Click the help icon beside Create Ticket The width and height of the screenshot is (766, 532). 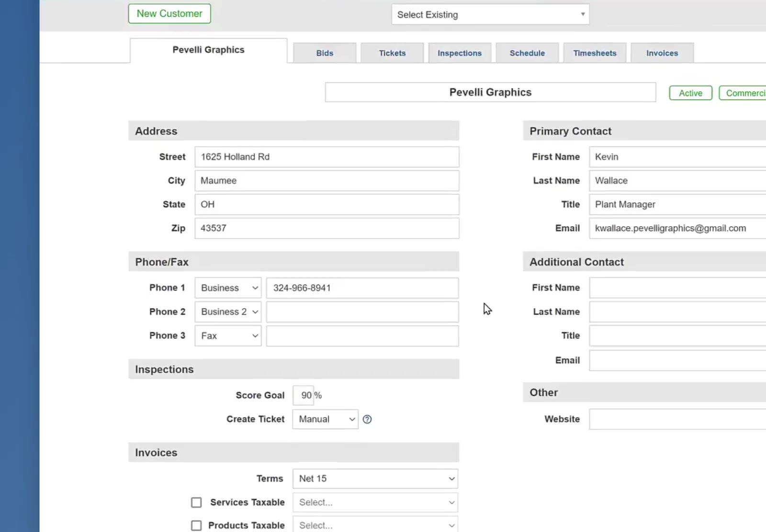click(367, 419)
